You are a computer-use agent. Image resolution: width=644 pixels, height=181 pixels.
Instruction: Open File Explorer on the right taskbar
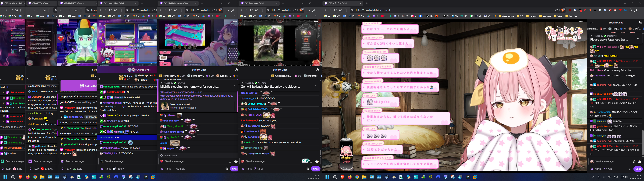(x=364, y=177)
